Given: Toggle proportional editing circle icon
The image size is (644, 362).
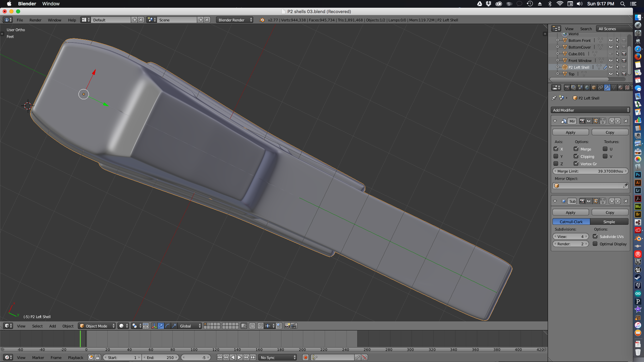Looking at the screenshot, I should click(252, 326).
